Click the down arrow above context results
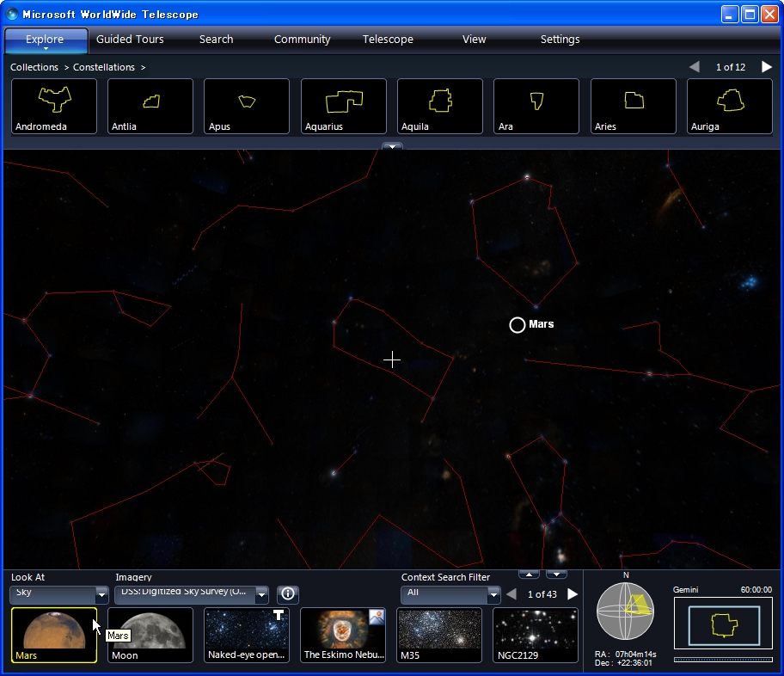784x676 pixels. [x=556, y=574]
